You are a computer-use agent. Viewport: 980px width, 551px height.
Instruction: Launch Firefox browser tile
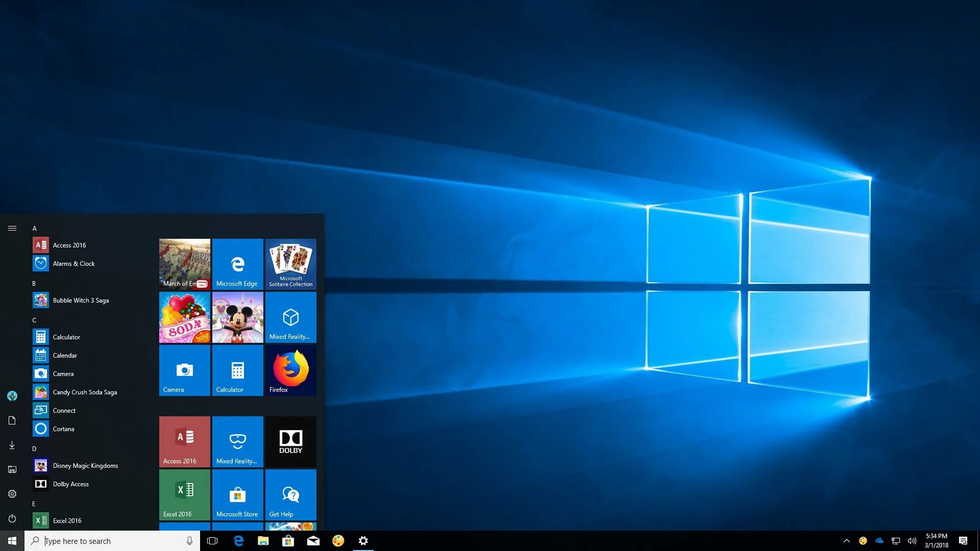click(x=290, y=371)
